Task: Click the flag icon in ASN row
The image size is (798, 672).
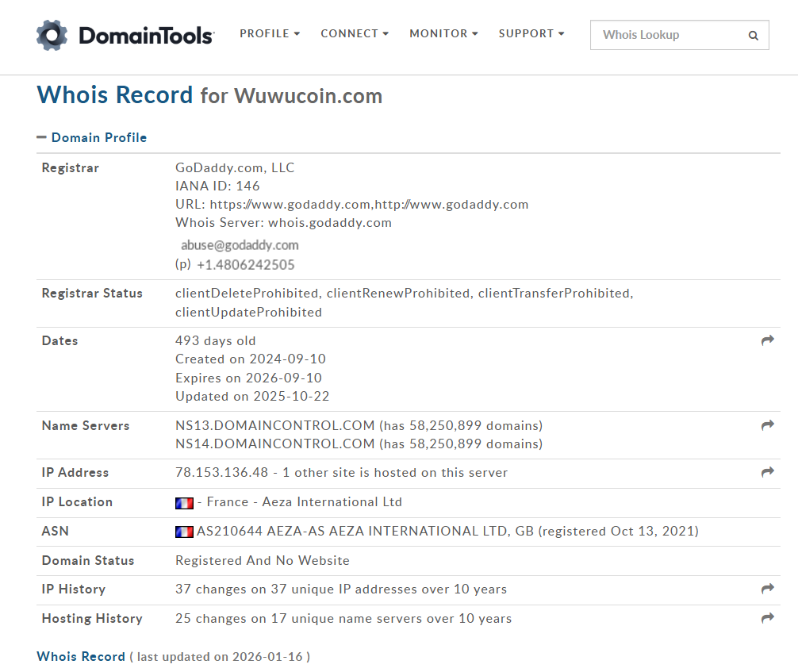Action: (184, 532)
